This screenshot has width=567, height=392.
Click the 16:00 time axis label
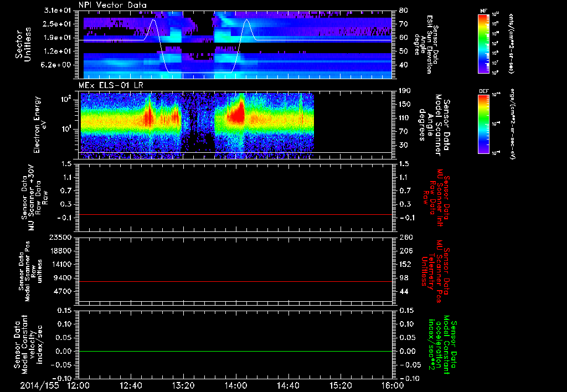coord(393,385)
